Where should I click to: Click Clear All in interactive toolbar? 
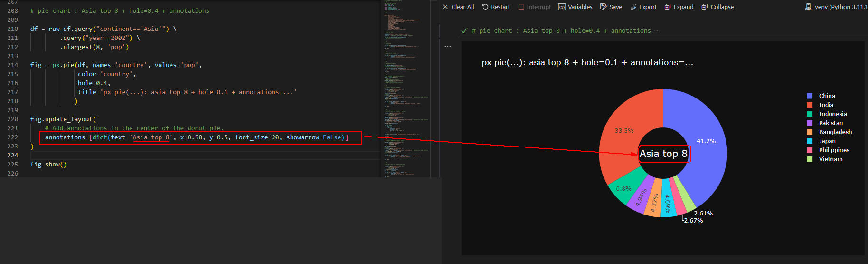458,7
